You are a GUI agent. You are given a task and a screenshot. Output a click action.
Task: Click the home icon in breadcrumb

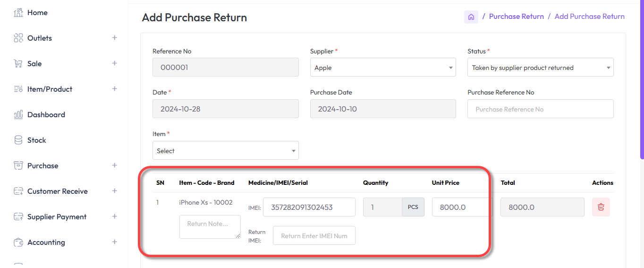click(x=471, y=17)
